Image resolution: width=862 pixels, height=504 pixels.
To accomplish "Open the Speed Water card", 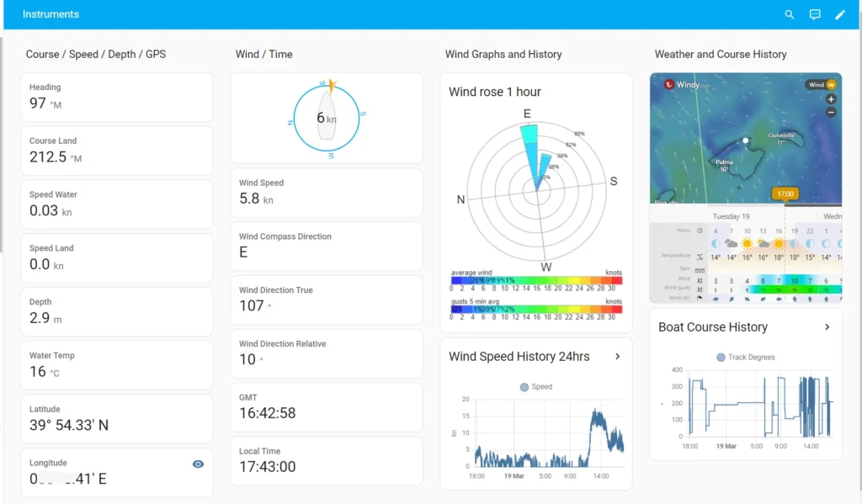I will [116, 204].
